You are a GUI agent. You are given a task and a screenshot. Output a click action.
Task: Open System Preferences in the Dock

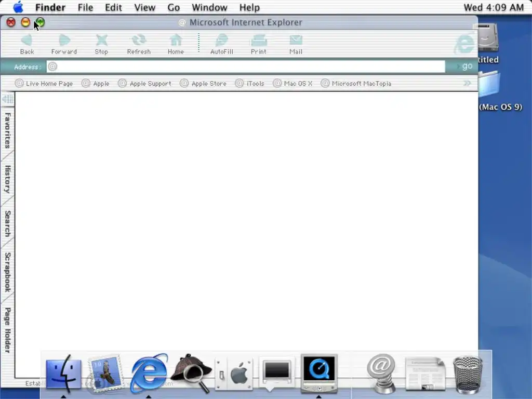point(234,374)
